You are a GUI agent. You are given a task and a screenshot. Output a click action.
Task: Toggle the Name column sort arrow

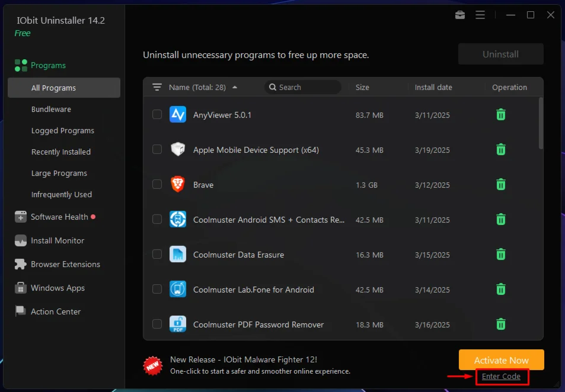point(235,87)
